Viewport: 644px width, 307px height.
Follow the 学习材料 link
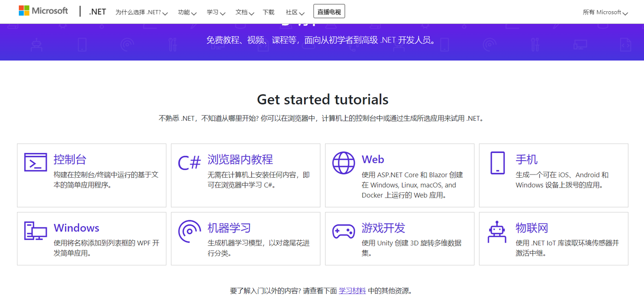pyautogui.click(x=352, y=291)
